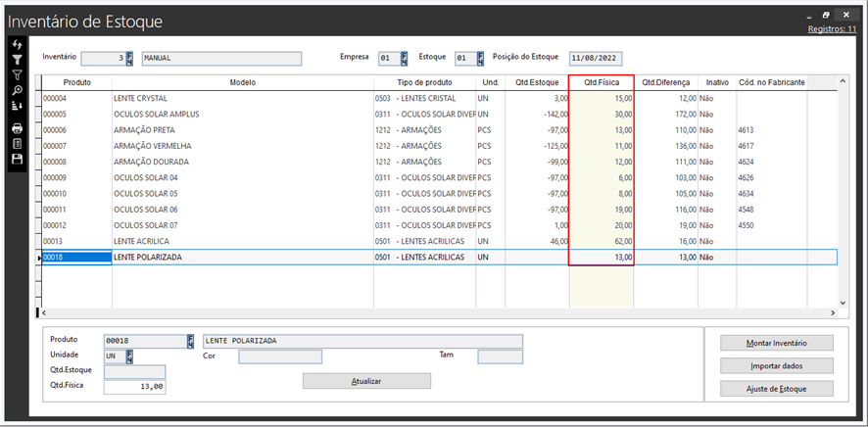Image resolution: width=868 pixels, height=427 pixels.
Task: Click the sort order icon
Action: click(17, 105)
